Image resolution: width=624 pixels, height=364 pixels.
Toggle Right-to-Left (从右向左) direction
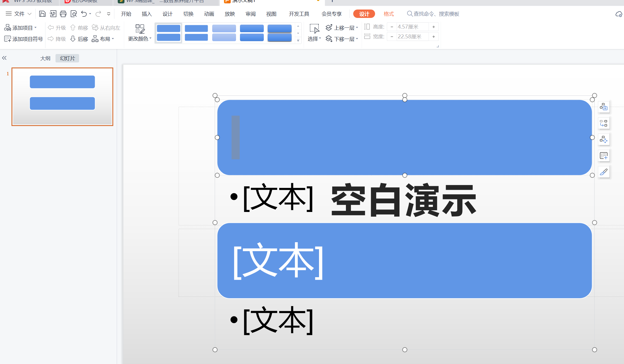pyautogui.click(x=106, y=28)
